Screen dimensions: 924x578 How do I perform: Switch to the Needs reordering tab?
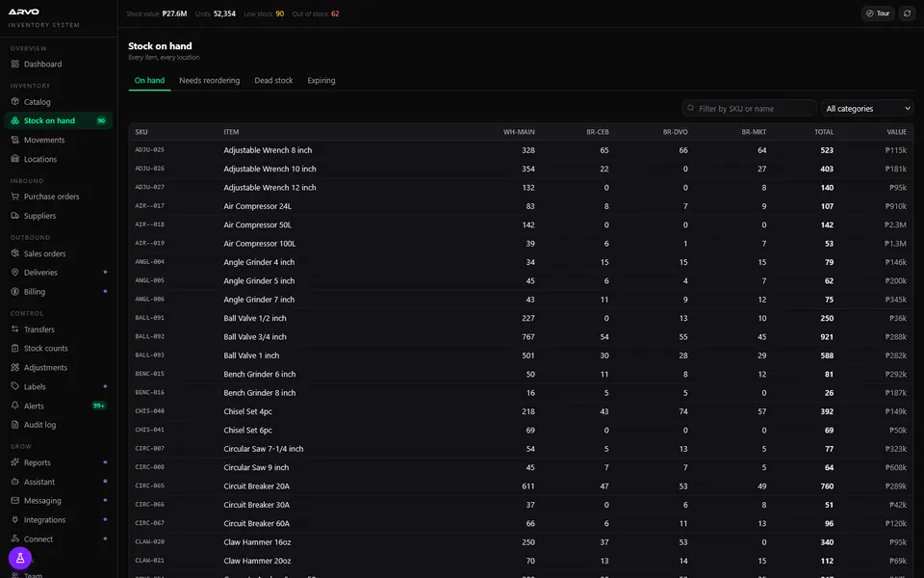pyautogui.click(x=209, y=80)
